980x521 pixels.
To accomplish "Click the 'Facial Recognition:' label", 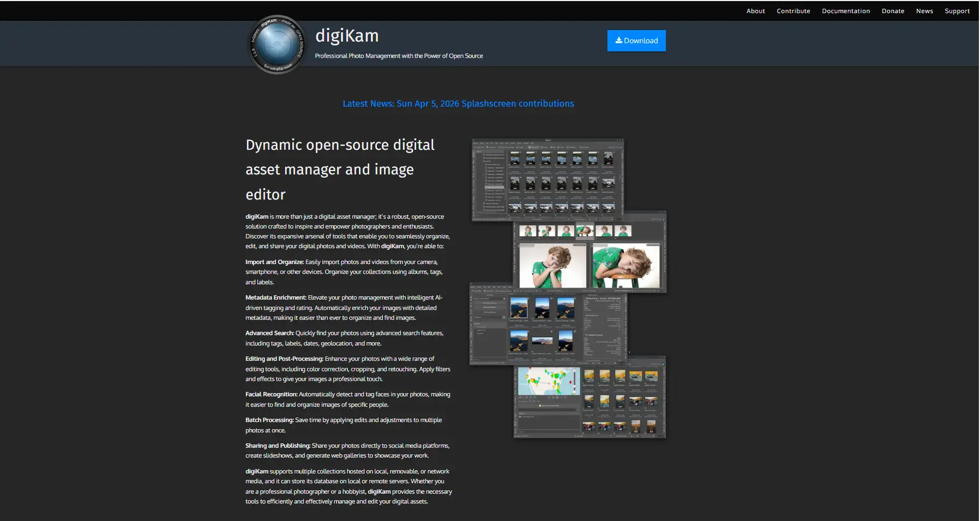I will tap(271, 394).
